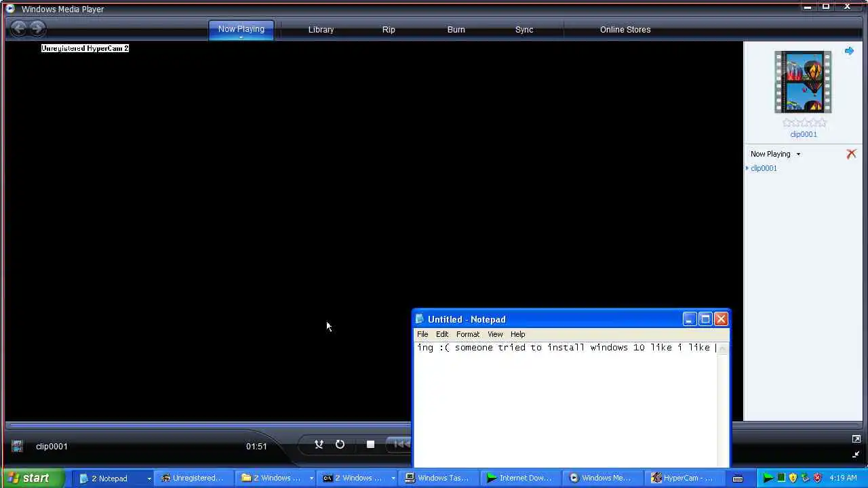Go back using the Media Player back arrow
The width and height of the screenshot is (868, 488).
19,28
